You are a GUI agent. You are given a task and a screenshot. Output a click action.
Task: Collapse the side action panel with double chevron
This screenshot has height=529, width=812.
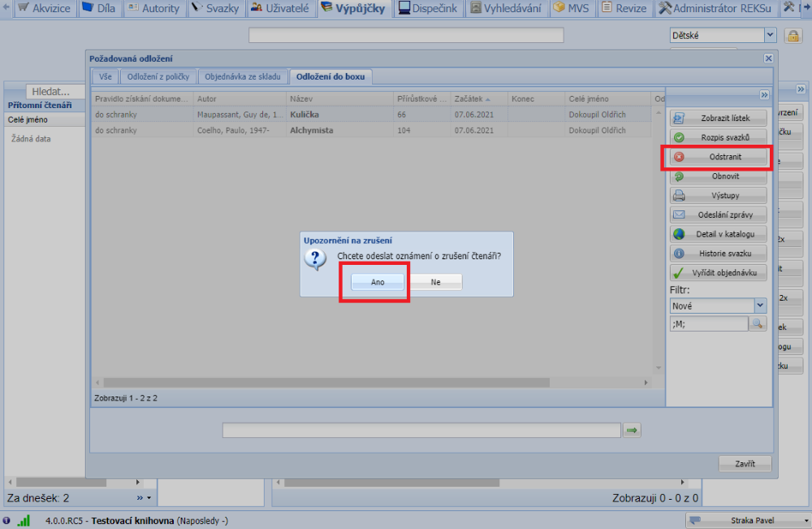[x=764, y=93]
